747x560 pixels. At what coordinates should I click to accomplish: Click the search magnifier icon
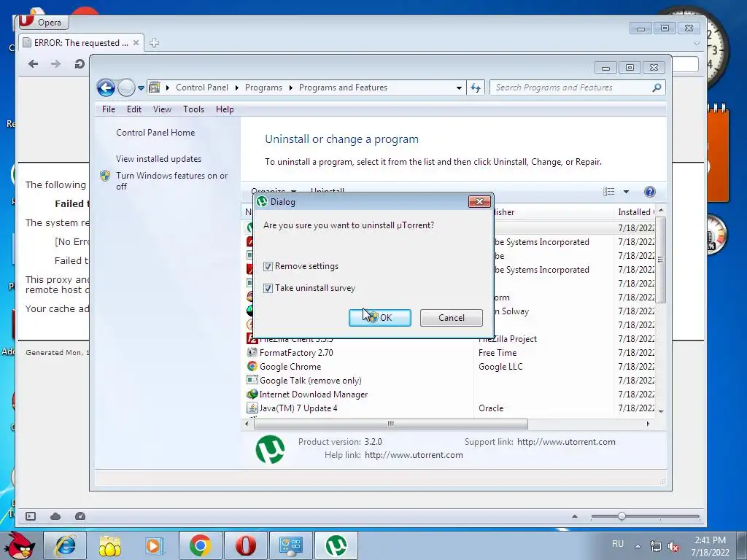coord(657,87)
